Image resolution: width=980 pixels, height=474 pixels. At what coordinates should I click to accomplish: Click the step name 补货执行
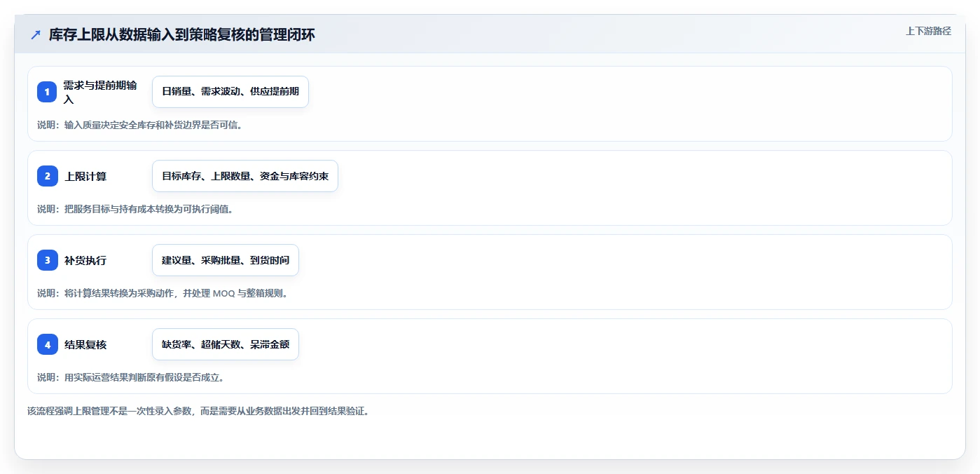(85, 260)
